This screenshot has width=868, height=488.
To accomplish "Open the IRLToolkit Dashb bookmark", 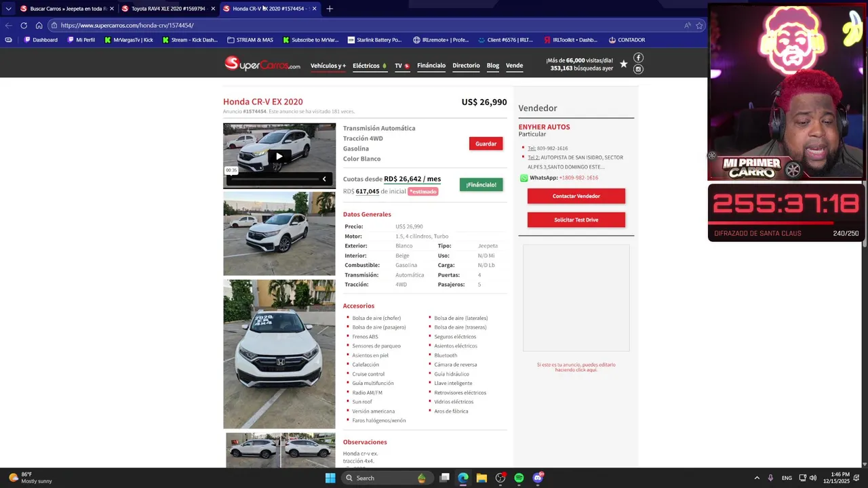I will click(570, 40).
